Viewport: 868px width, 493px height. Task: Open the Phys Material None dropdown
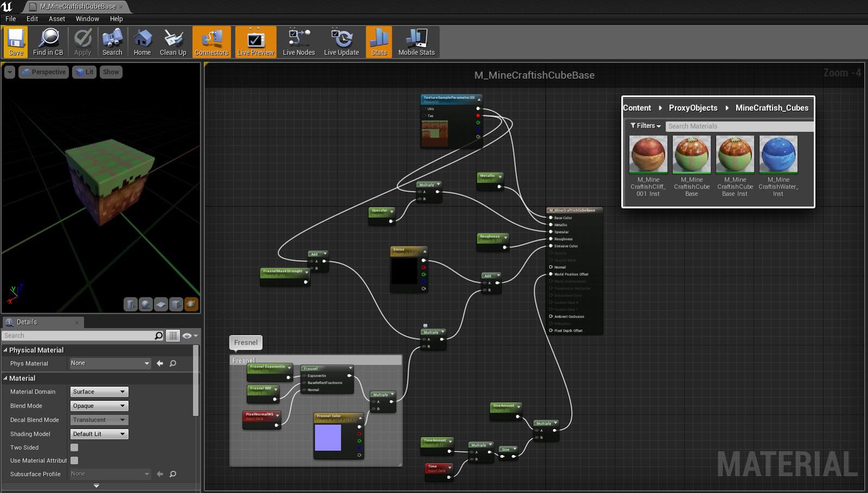(x=110, y=363)
